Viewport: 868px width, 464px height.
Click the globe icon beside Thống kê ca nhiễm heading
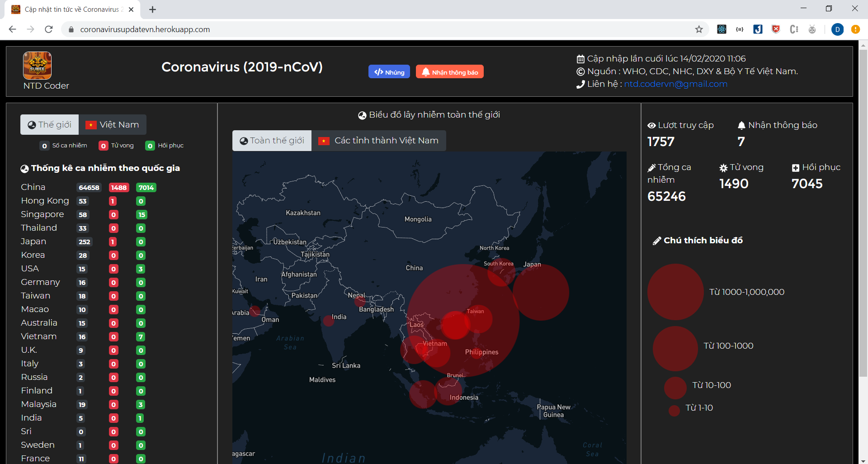pyautogui.click(x=24, y=169)
